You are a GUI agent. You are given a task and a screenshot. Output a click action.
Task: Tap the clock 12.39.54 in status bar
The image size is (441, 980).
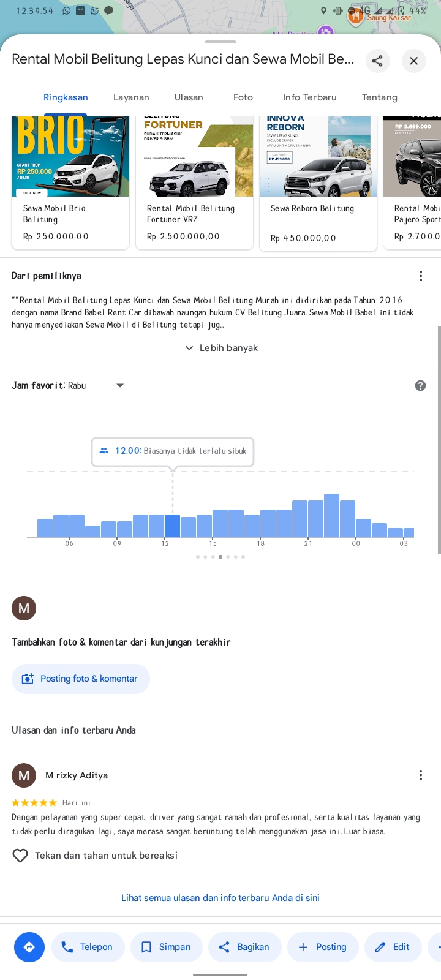coord(35,11)
